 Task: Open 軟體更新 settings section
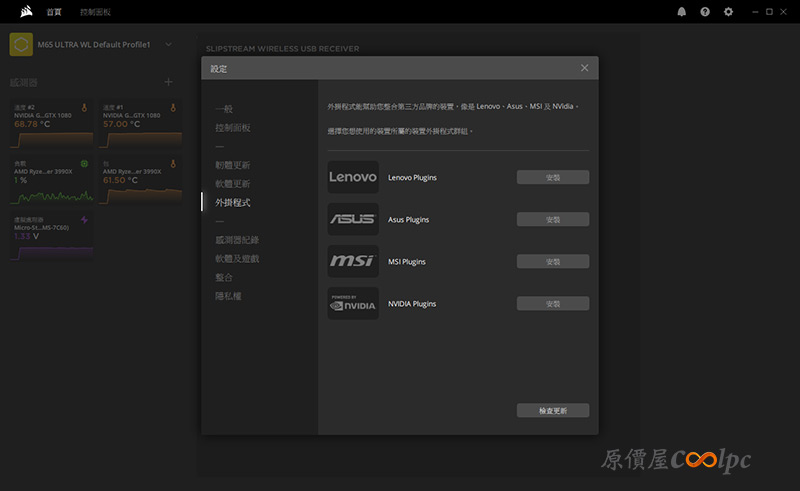[233, 184]
